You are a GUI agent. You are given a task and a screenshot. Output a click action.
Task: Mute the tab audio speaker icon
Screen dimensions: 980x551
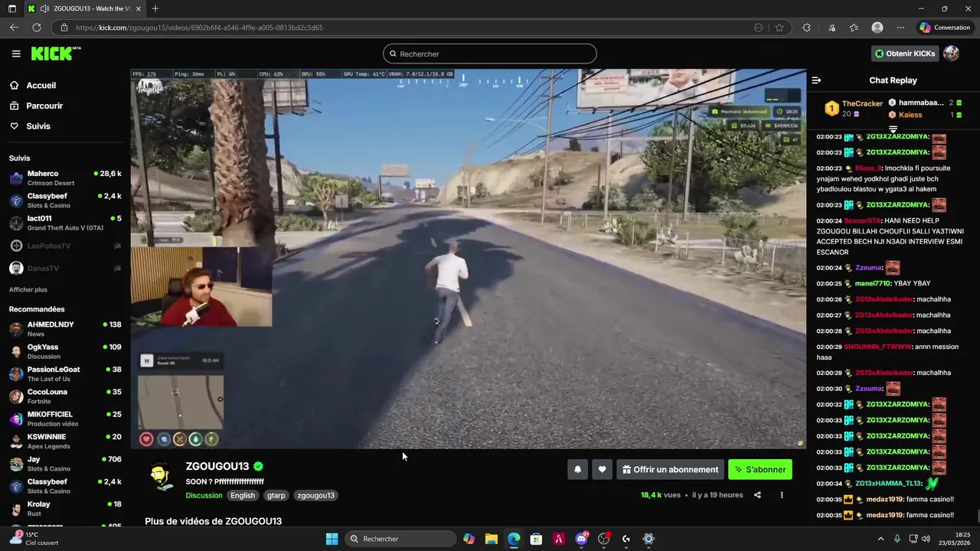click(x=44, y=8)
